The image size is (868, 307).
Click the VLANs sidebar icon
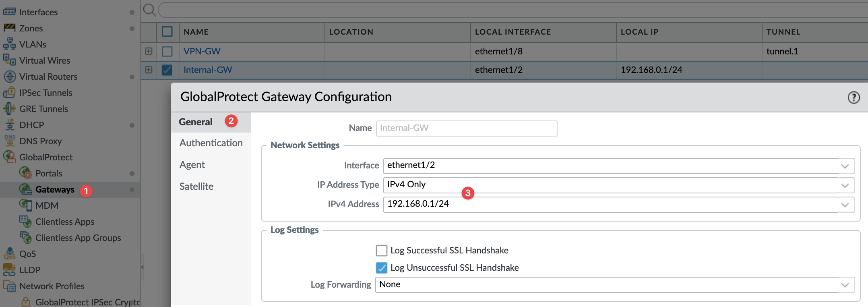click(9, 44)
